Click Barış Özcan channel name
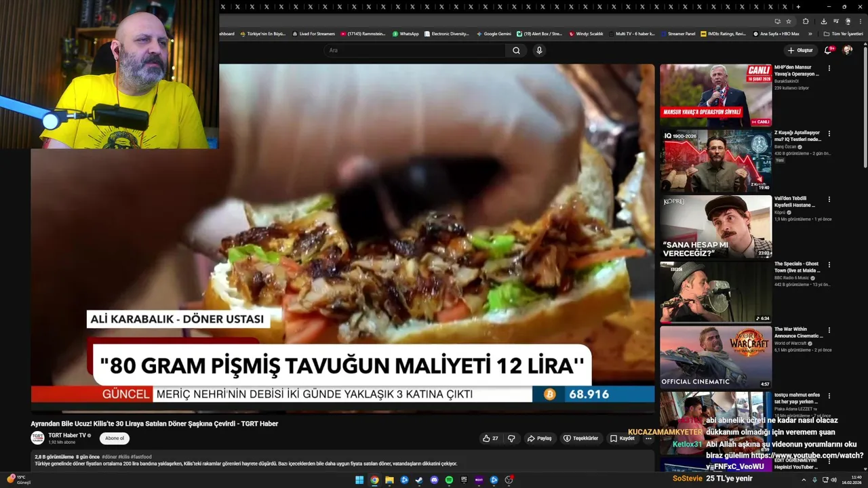868x488 pixels. pos(785,146)
